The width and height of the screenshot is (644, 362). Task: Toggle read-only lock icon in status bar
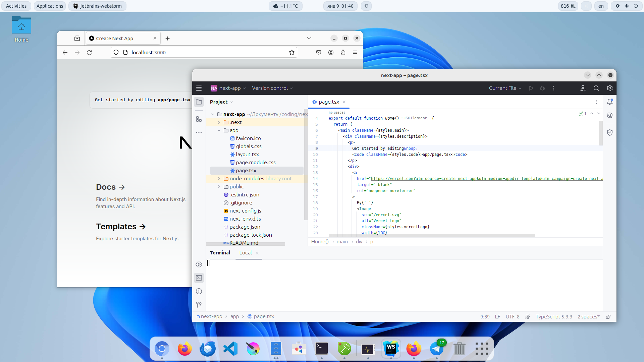coord(608,317)
